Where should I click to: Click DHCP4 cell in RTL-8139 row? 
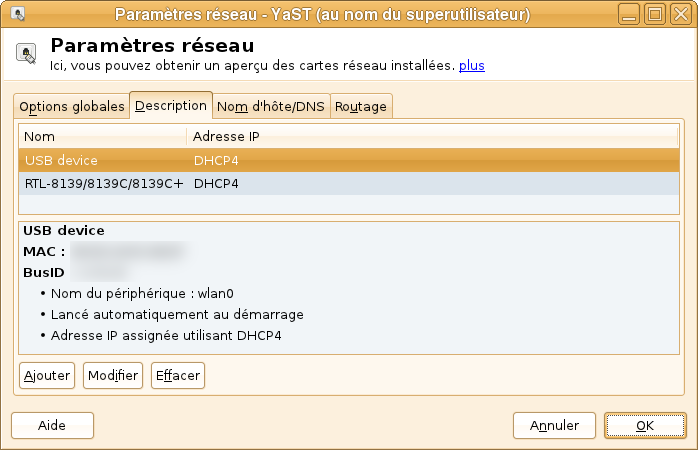216,183
